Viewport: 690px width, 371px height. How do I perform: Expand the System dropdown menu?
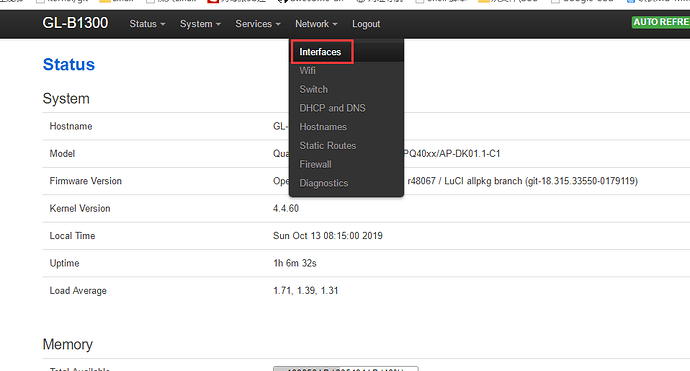pos(200,24)
